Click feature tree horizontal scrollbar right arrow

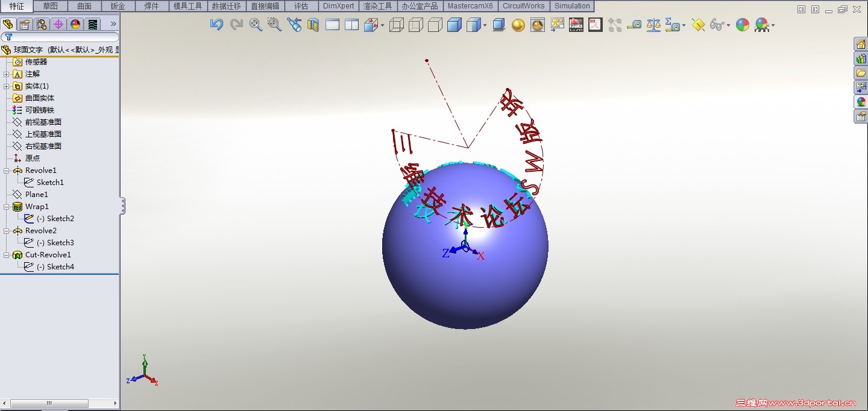(x=115, y=403)
